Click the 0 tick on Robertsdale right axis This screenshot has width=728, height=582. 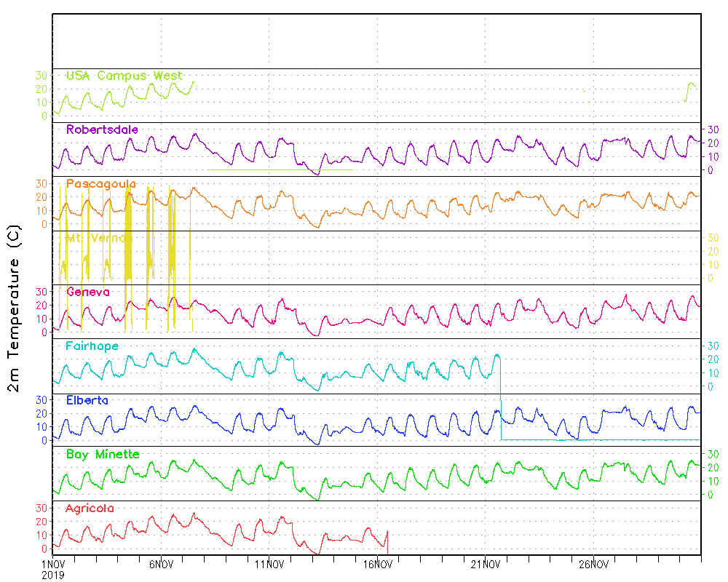click(711, 170)
